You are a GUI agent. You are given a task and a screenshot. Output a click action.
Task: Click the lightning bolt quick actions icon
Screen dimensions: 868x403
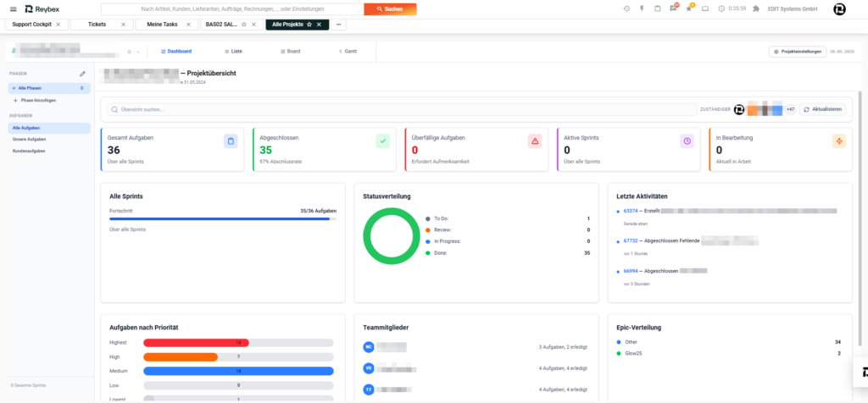(x=642, y=8)
